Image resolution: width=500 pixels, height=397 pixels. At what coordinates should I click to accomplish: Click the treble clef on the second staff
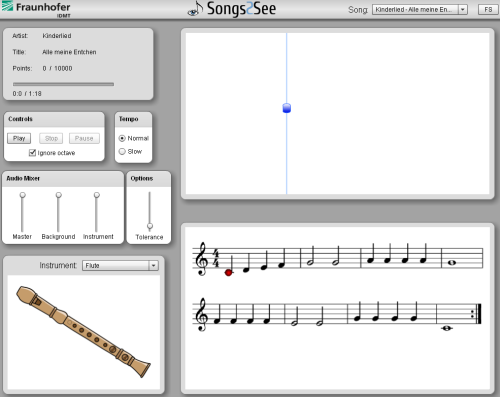202,314
